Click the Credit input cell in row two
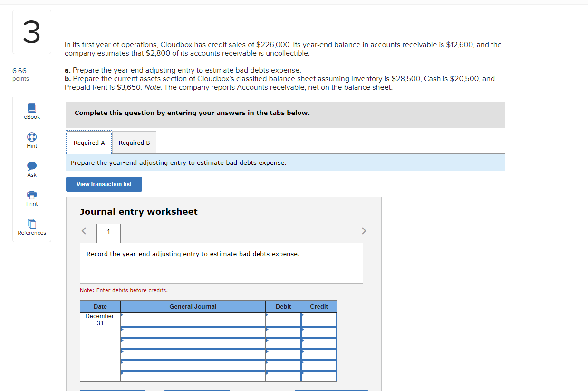This screenshot has height=391, width=588. click(319, 333)
